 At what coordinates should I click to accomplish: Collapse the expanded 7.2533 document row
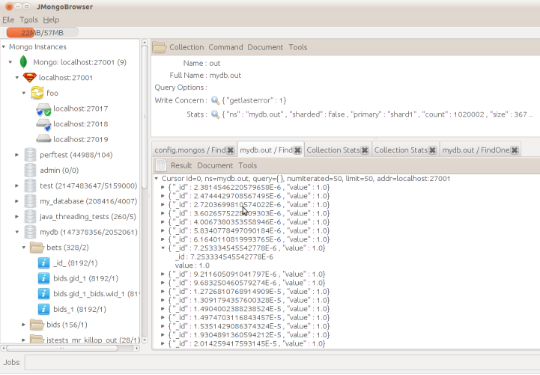tap(163, 248)
